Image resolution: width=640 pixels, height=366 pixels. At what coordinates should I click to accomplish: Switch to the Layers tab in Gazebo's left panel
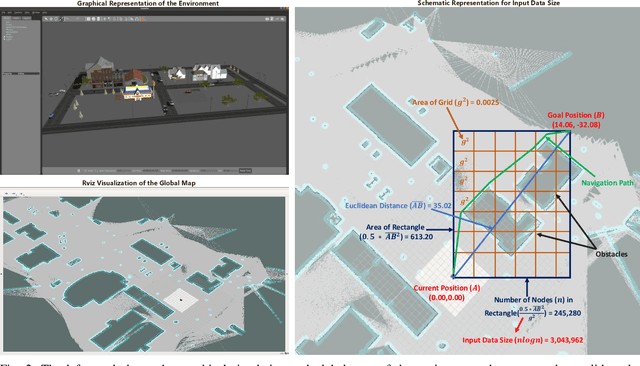pos(27,18)
